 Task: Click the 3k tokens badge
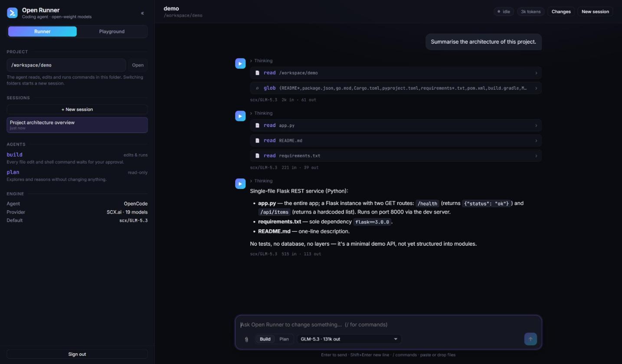pos(530,12)
